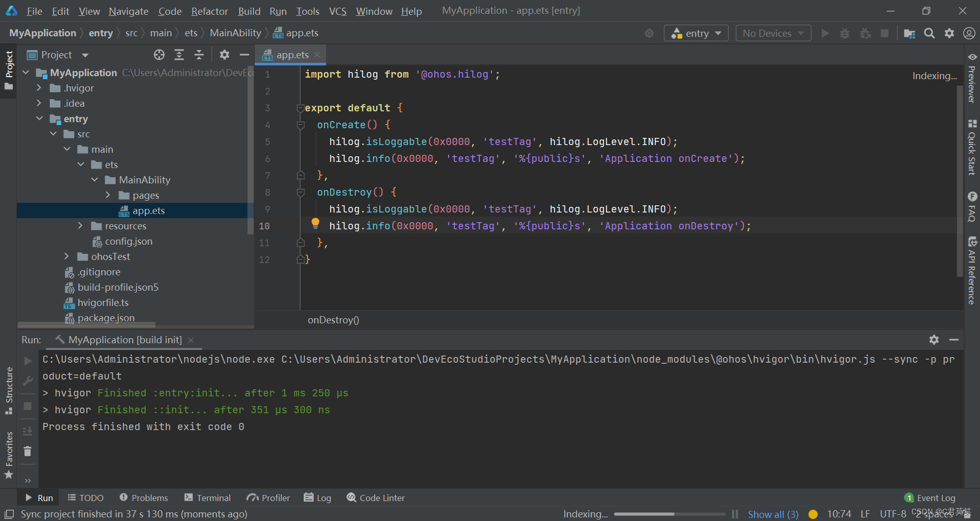The height and width of the screenshot is (521, 980).
Task: Open the Refactor menu
Action: (209, 11)
